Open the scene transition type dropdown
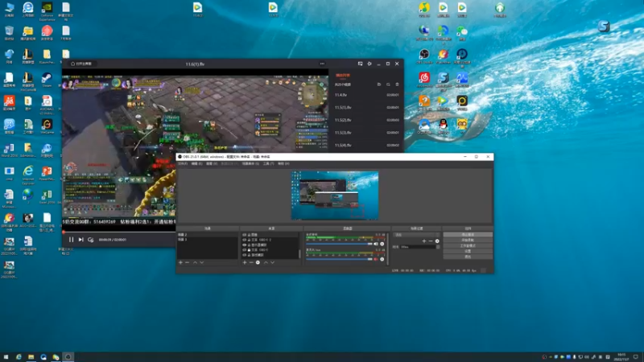This screenshot has height=362, width=644. pyautogui.click(x=416, y=235)
